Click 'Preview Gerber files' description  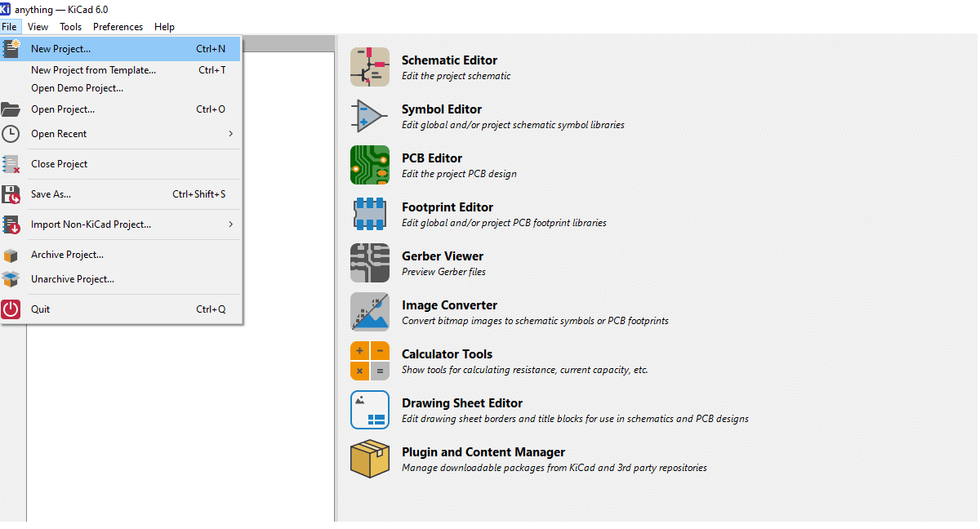tap(443, 272)
